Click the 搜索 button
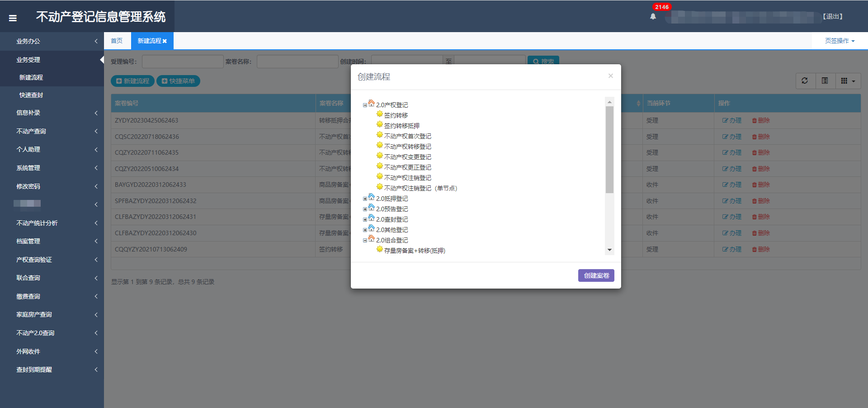Viewport: 868px width, 408px height. pyautogui.click(x=543, y=61)
